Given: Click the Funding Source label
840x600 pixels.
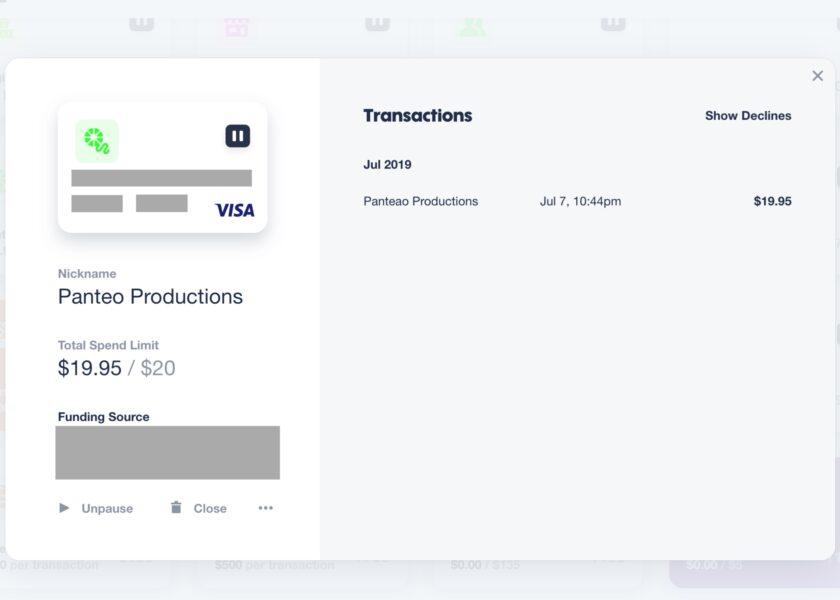Looking at the screenshot, I should click(x=103, y=417).
